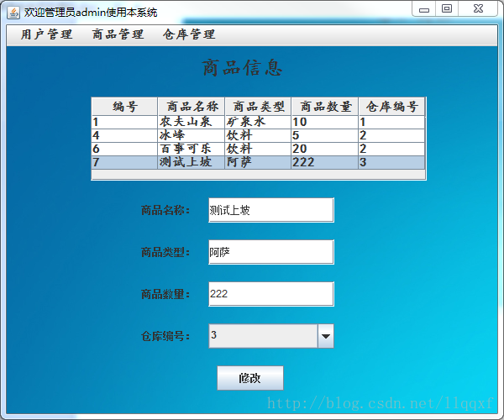The image size is (504, 420).
Task: Click the 修改 button
Action: click(x=250, y=378)
